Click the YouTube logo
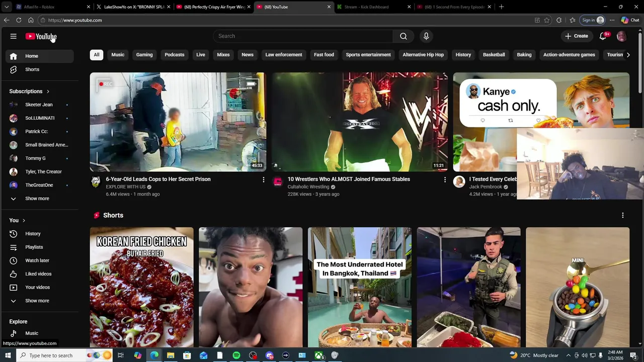Viewport: 644px width, 362px height. coord(41,36)
